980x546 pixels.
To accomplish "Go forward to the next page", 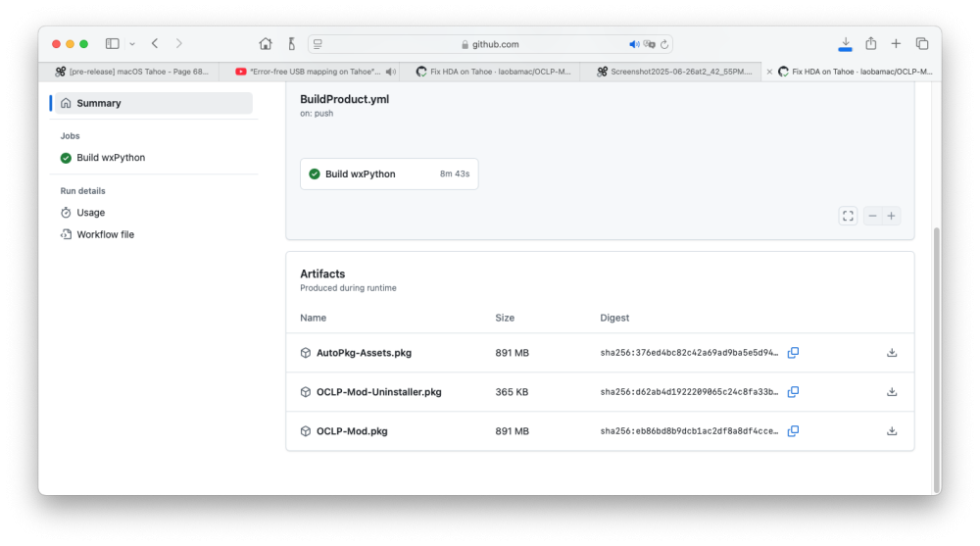I will point(178,44).
